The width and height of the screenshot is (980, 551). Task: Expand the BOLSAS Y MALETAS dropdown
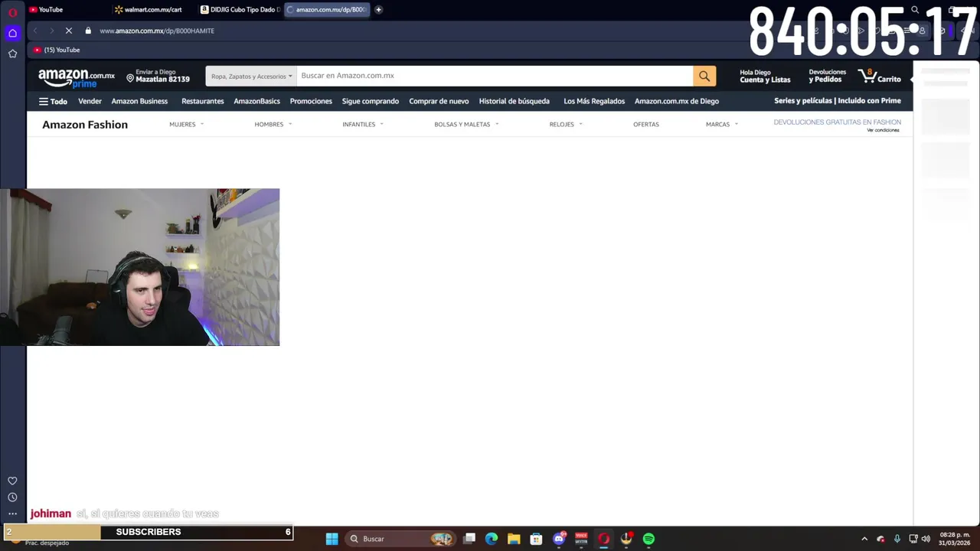click(466, 124)
